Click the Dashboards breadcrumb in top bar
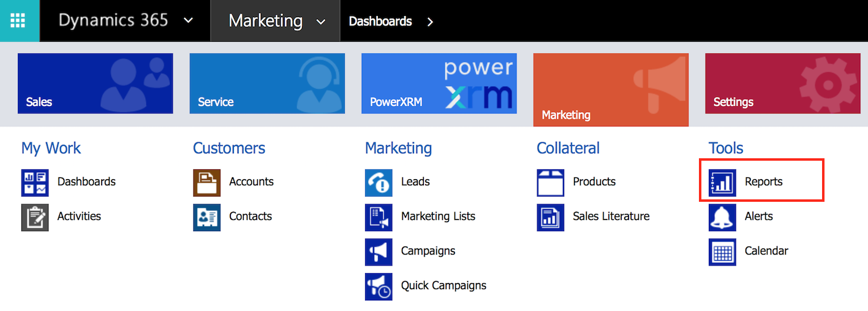The width and height of the screenshot is (868, 311). click(380, 21)
